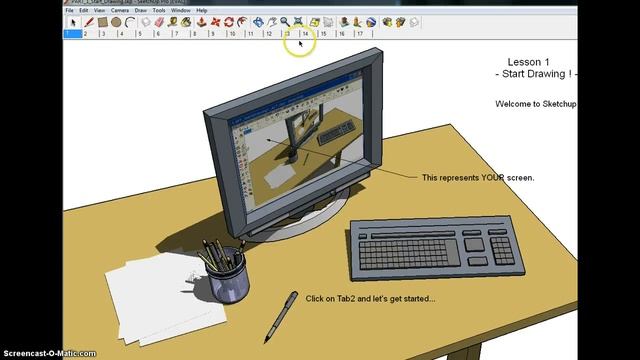Screen dimensions: 640x360
Task: Select the Paint Bucket tool
Action: [187, 22]
